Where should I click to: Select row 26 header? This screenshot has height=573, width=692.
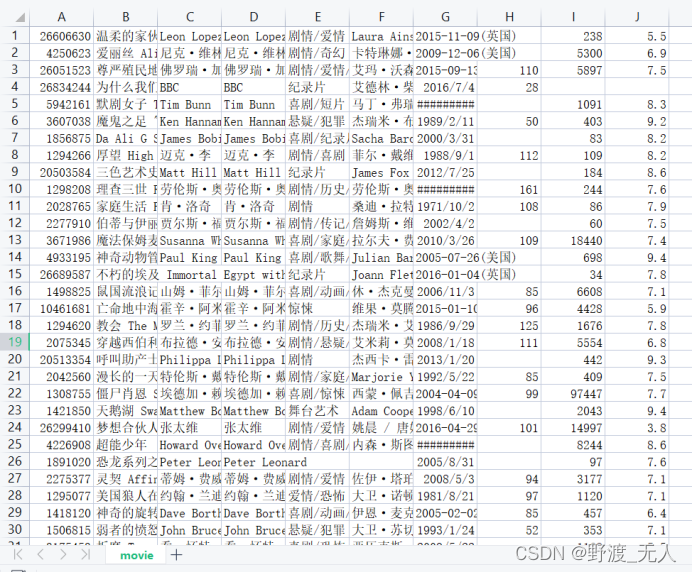(x=15, y=461)
